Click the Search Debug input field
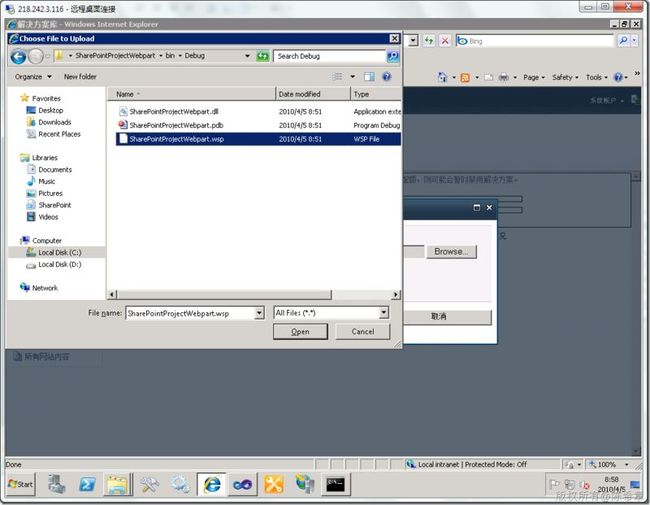650x505 pixels. coord(330,56)
